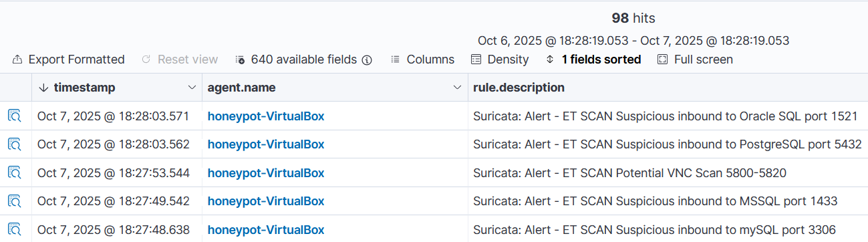Image resolution: width=868 pixels, height=242 pixels.
Task: Click the Oracle SQL port 1521 alert description
Action: 665,116
